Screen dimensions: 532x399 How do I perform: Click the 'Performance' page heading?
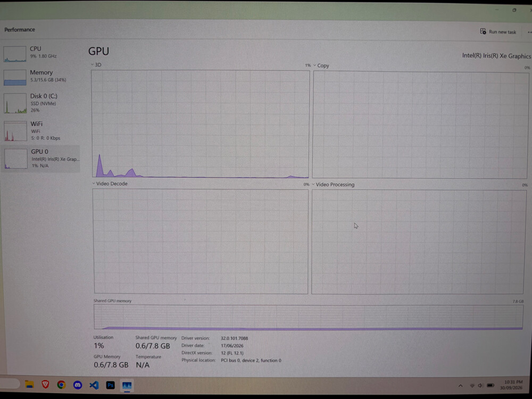[20, 29]
